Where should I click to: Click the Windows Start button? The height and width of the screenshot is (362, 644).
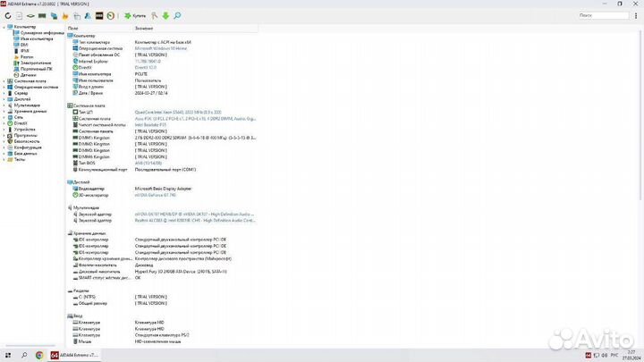pyautogui.click(x=7, y=355)
